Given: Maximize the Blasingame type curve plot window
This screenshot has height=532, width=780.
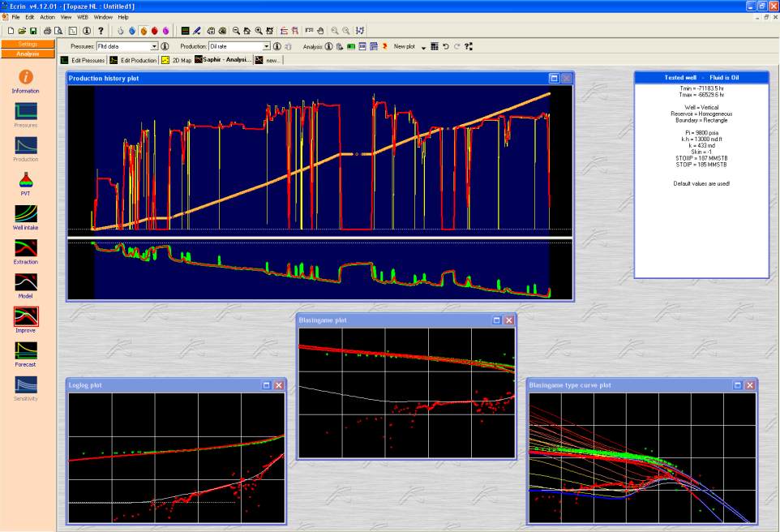Looking at the screenshot, I should coord(738,385).
